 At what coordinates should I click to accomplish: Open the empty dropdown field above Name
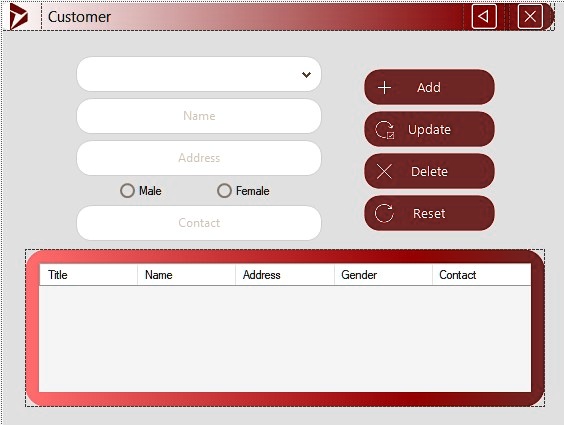point(199,74)
